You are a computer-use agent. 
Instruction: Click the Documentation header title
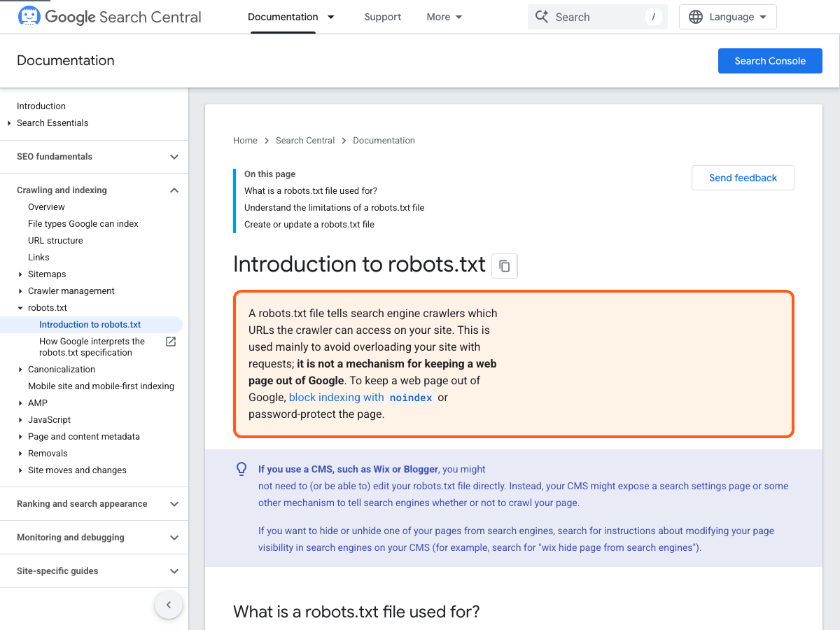point(66,61)
